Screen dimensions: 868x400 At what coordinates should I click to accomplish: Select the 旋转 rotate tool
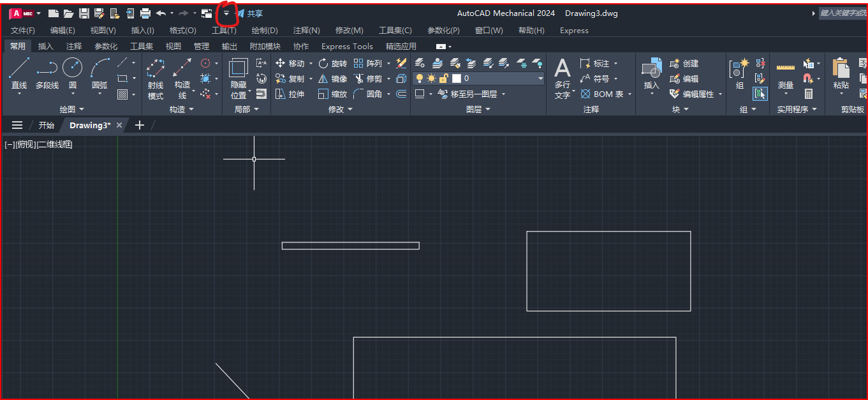pyautogui.click(x=332, y=63)
